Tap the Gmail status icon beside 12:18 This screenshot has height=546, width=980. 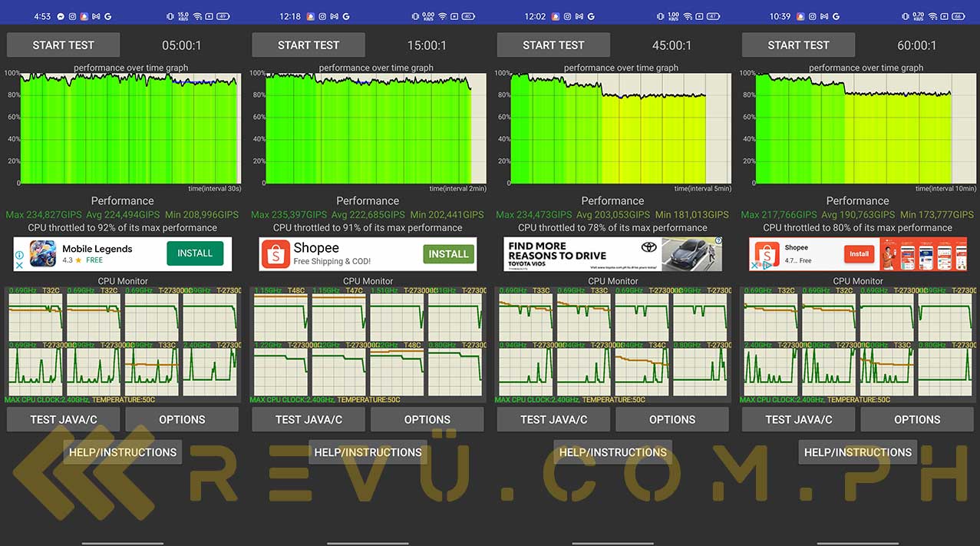[335, 16]
